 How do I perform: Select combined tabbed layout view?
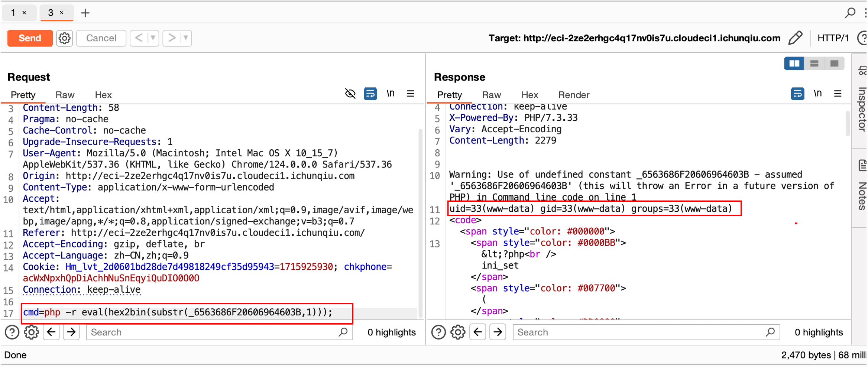(x=834, y=64)
